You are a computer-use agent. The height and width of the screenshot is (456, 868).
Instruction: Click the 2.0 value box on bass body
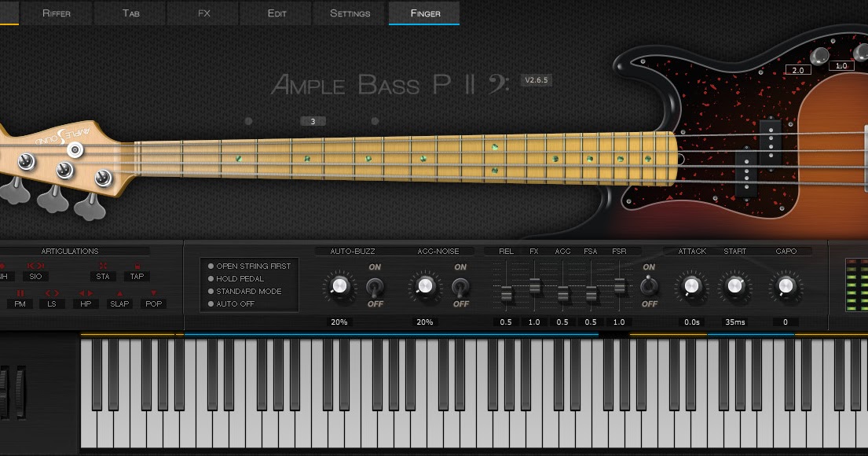(x=798, y=71)
